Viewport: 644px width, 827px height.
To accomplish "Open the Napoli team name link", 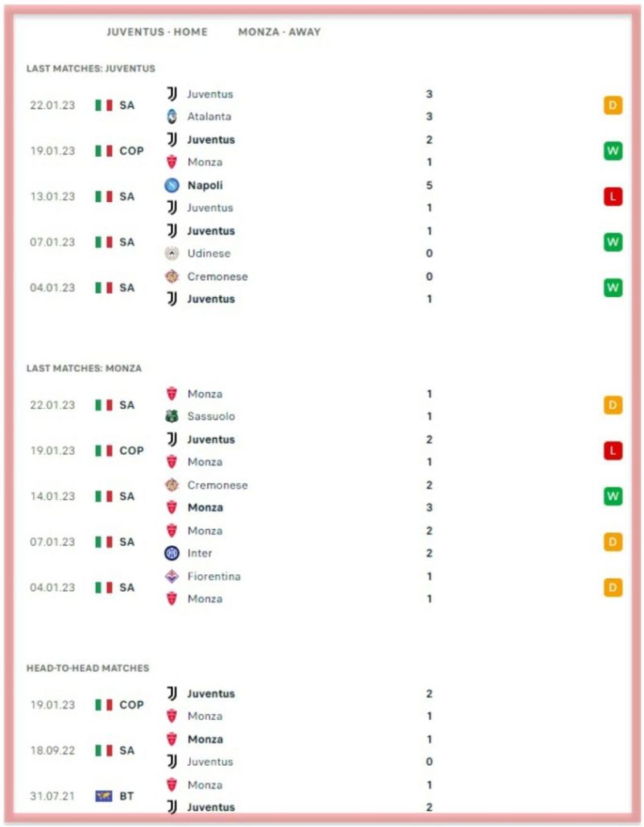I will coord(205,185).
